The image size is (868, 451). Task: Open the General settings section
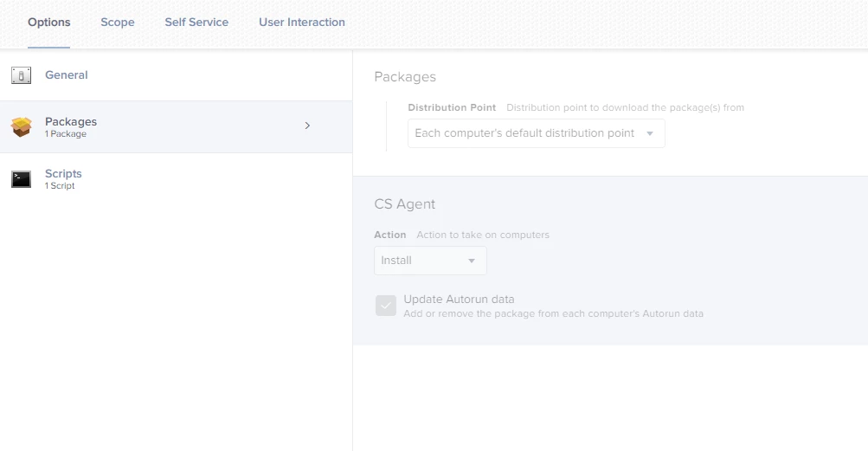pyautogui.click(x=176, y=75)
